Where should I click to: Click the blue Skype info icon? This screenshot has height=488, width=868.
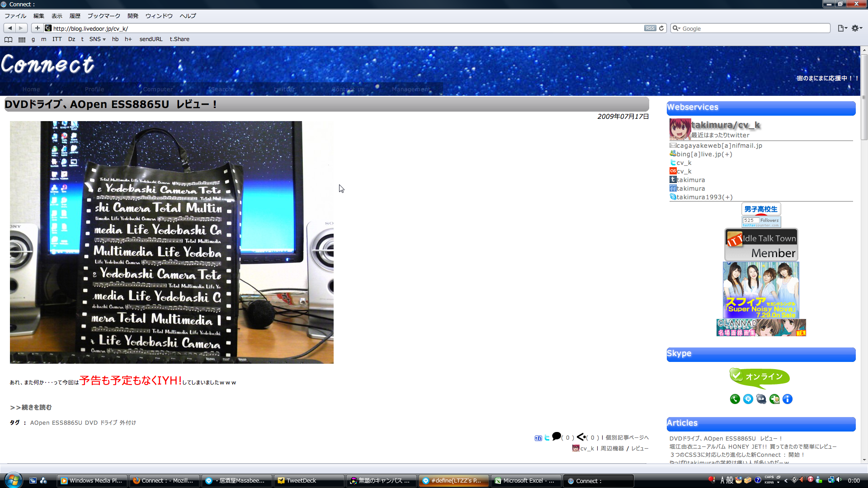pos(788,399)
